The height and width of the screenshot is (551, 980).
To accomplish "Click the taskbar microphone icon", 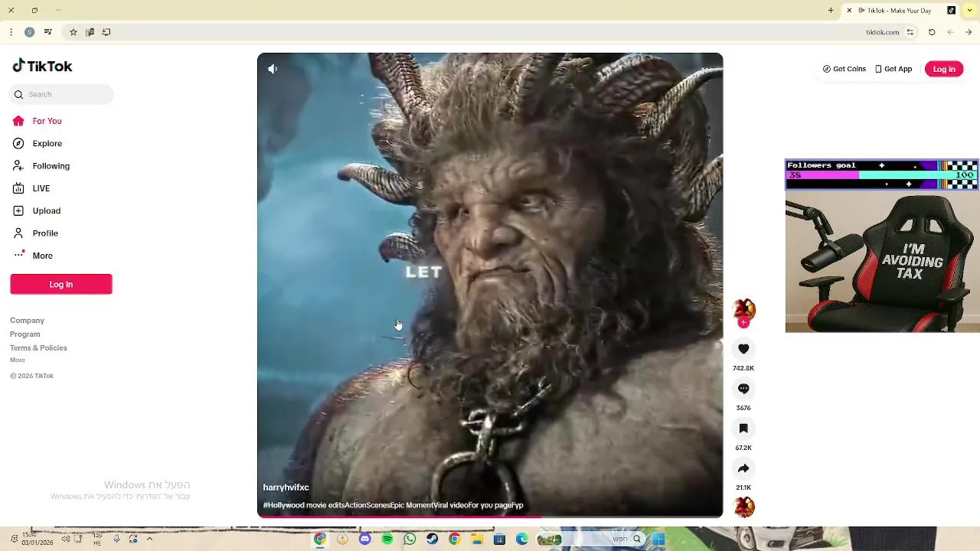I will tap(116, 539).
